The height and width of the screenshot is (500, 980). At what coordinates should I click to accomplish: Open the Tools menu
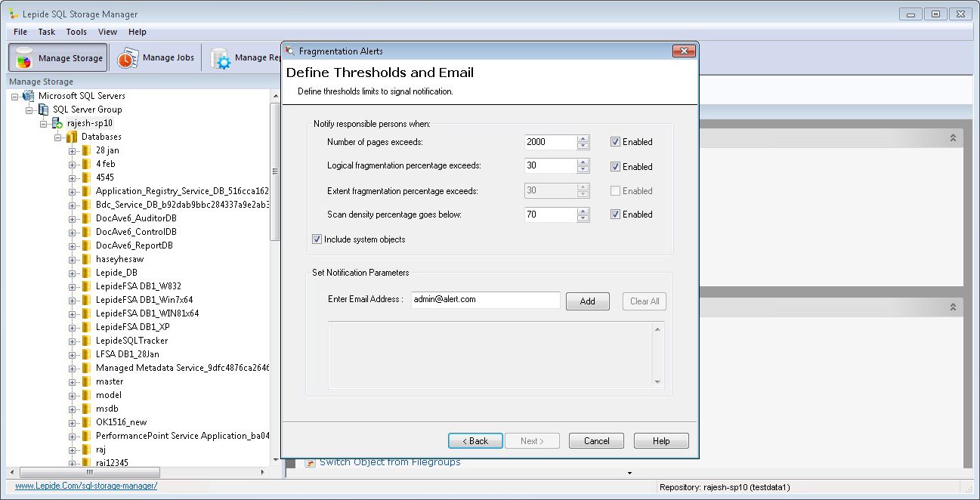[x=76, y=32]
